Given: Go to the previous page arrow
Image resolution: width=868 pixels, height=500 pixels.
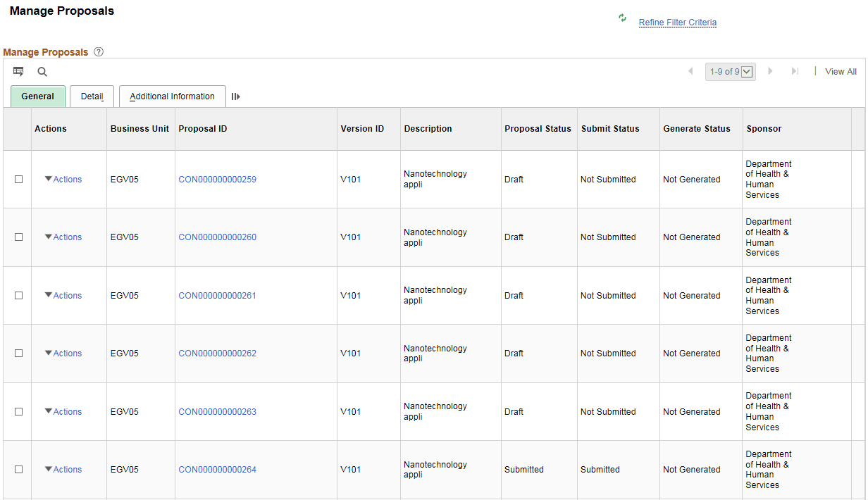Looking at the screenshot, I should coord(690,71).
